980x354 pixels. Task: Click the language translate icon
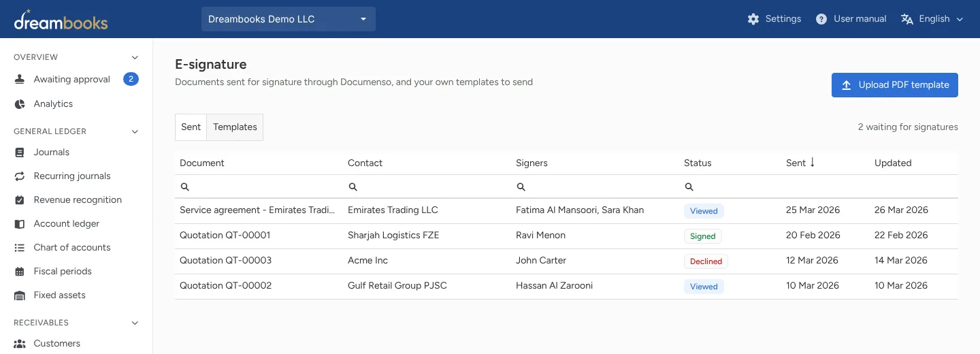906,19
